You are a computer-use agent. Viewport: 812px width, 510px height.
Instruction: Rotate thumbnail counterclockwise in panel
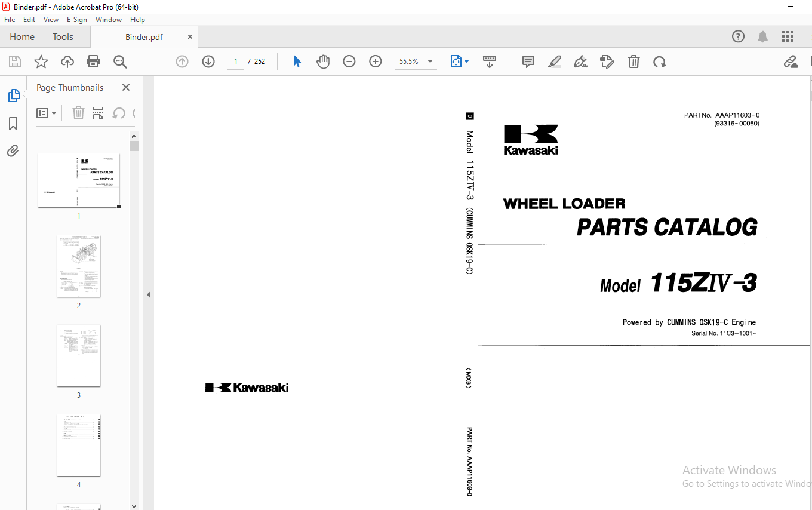pos(119,113)
